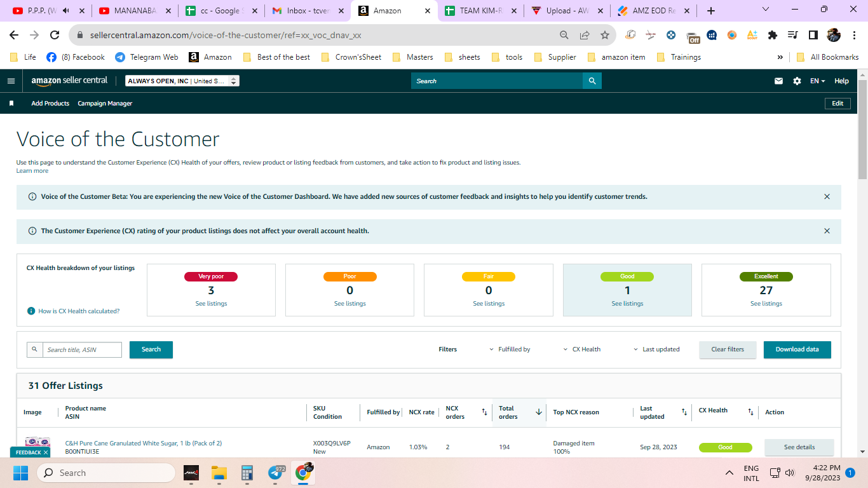This screenshot has height=488, width=868.
Task: Open the EN language dropdown
Action: pyautogui.click(x=817, y=81)
